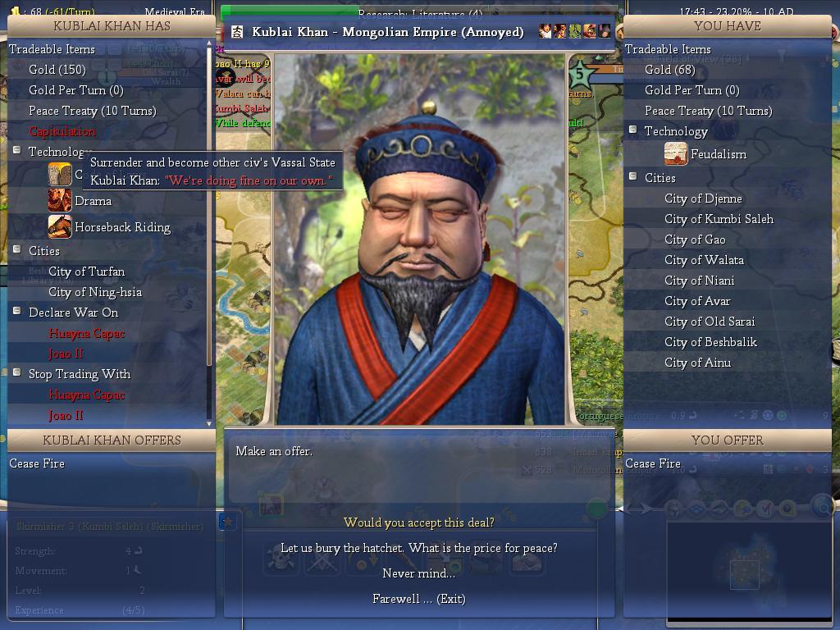Collapse Kublai Khan's Technology list
Screen dimensions: 840x630
16,150
